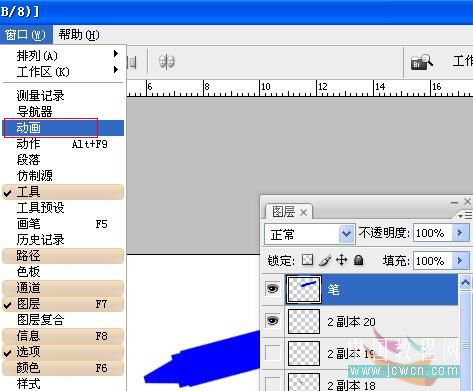Viewport: 473px width, 391px height.
Task: Click the Bridge launch icon
Action: [421, 62]
